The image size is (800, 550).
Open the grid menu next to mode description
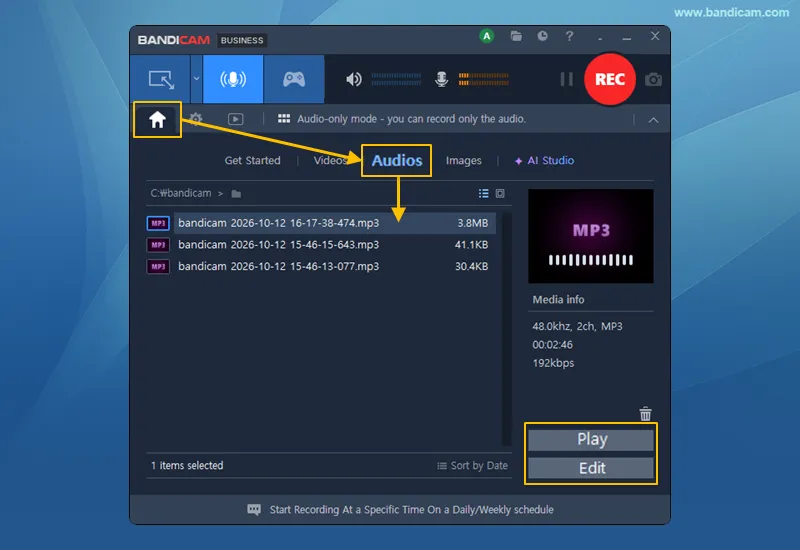pyautogui.click(x=284, y=118)
